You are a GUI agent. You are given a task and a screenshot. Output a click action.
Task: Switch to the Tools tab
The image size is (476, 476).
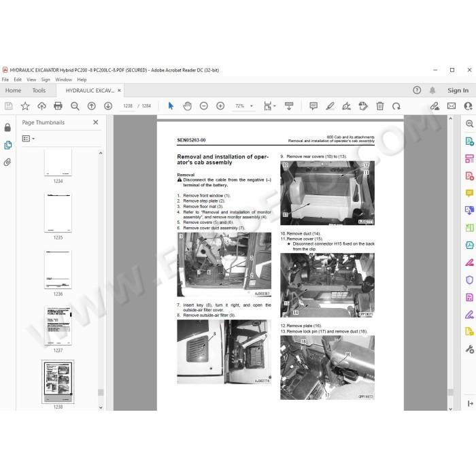39,90
